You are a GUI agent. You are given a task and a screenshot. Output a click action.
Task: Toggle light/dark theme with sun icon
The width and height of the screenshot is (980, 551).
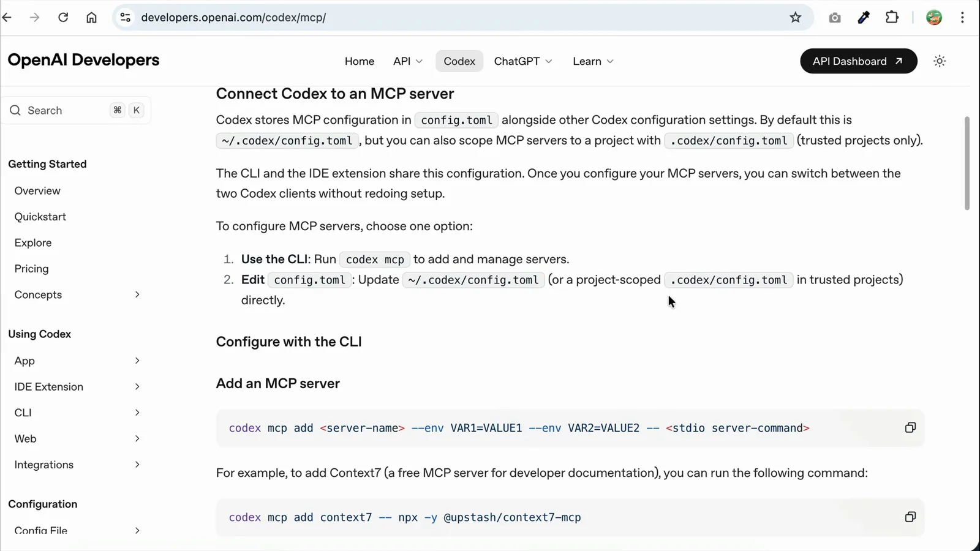[940, 61]
